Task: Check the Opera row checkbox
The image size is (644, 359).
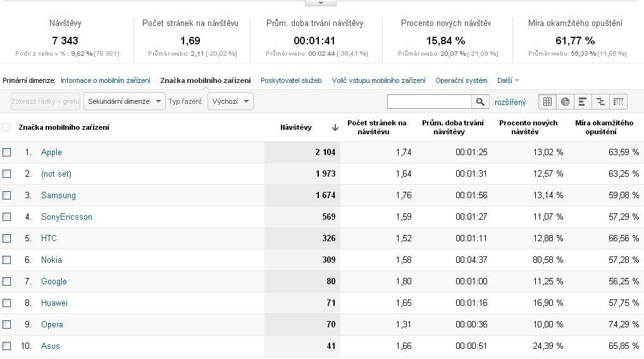Action: 6,324
